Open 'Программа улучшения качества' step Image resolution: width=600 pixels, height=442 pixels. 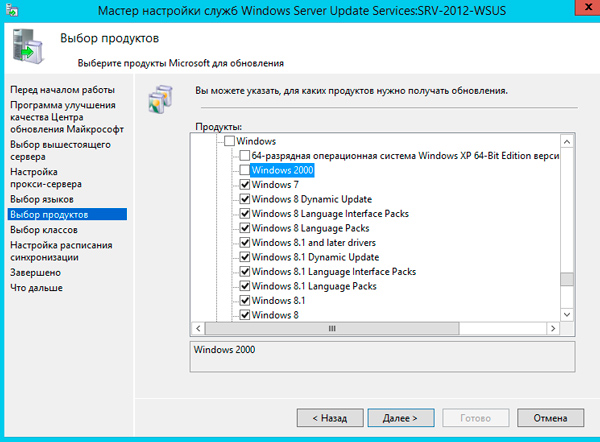[x=67, y=117]
